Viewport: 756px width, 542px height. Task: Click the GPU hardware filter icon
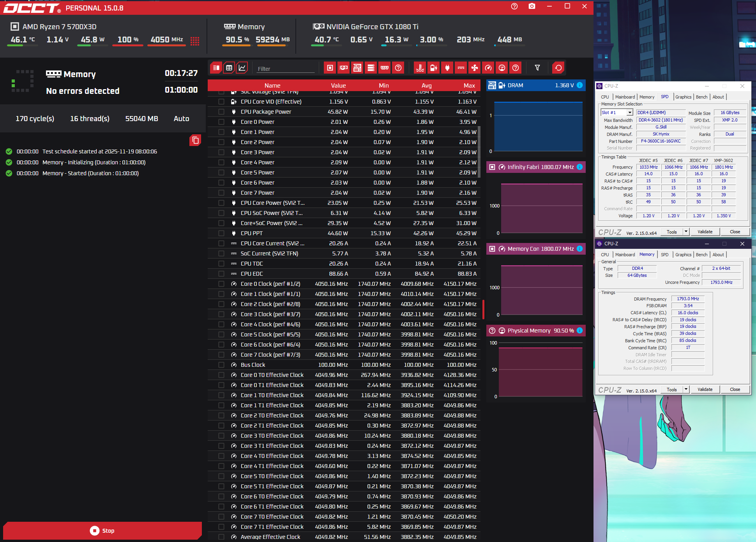point(343,68)
